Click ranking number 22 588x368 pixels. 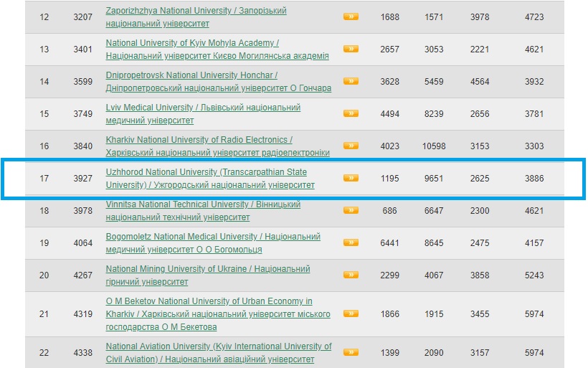pyautogui.click(x=44, y=353)
